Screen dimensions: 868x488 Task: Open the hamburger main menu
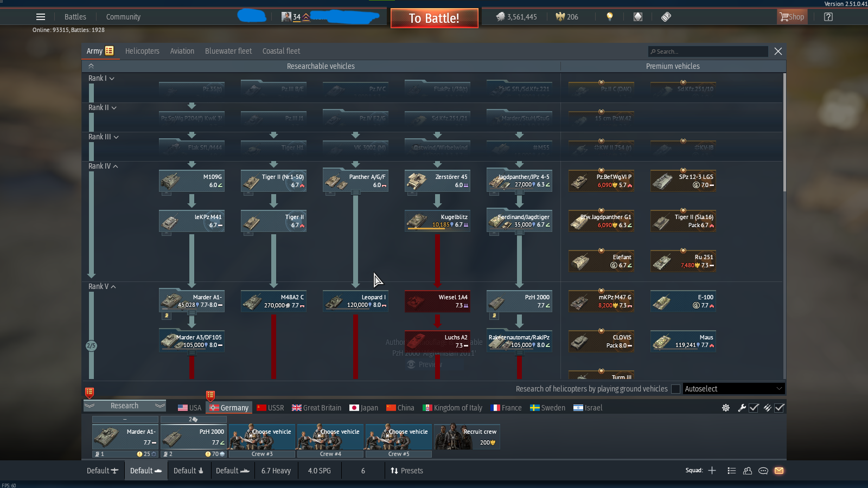pos(41,17)
